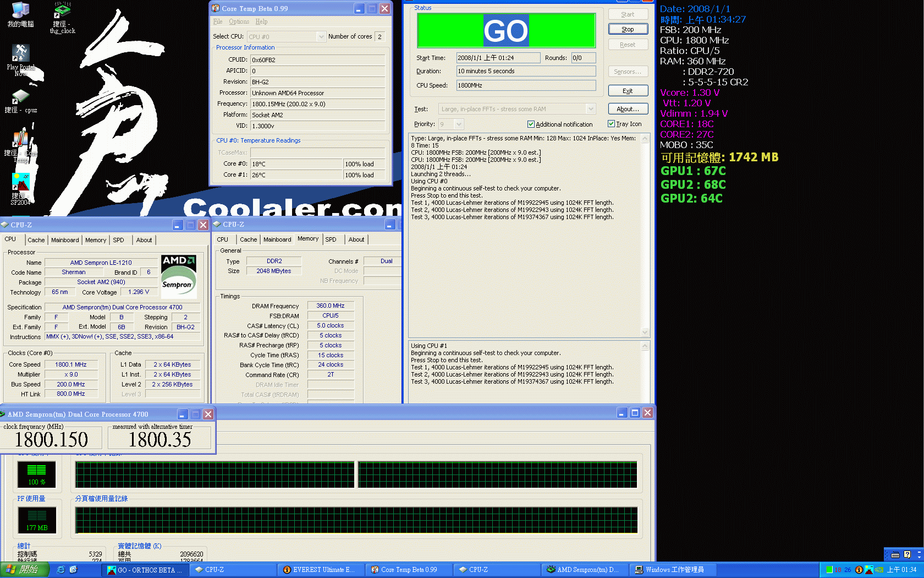Switch to GO - ORTHOS BETA taskbar item
The width and height of the screenshot is (924, 578).
point(145,570)
